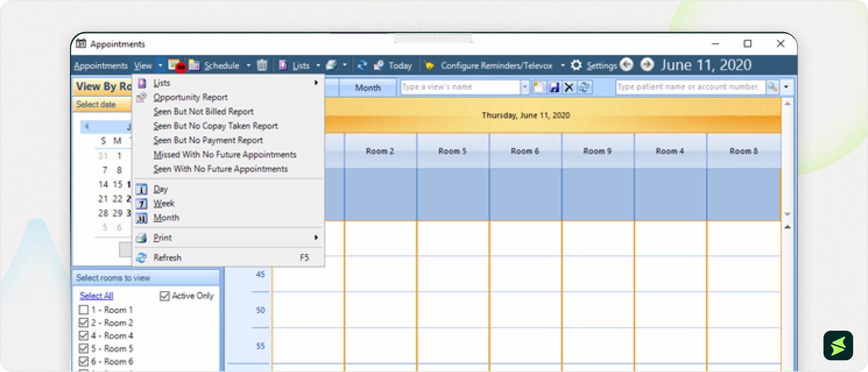Open the Appointments menu
The width and height of the screenshot is (868, 372).
coord(101,66)
